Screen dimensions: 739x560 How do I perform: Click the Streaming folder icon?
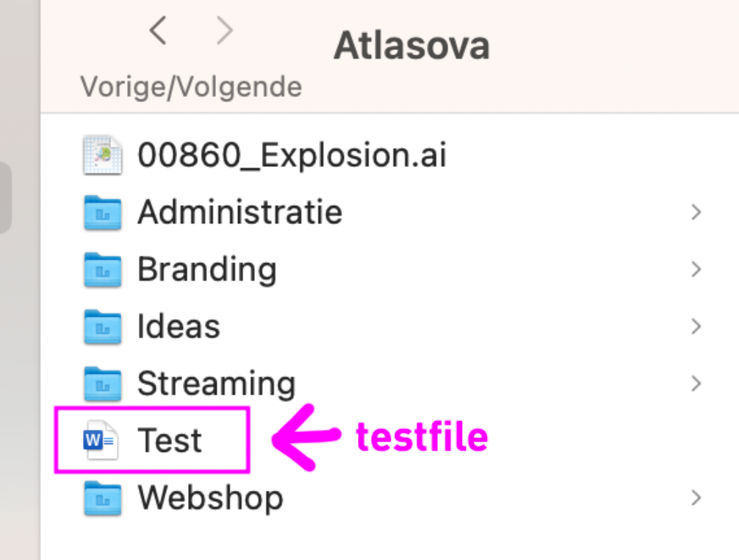pyautogui.click(x=102, y=383)
